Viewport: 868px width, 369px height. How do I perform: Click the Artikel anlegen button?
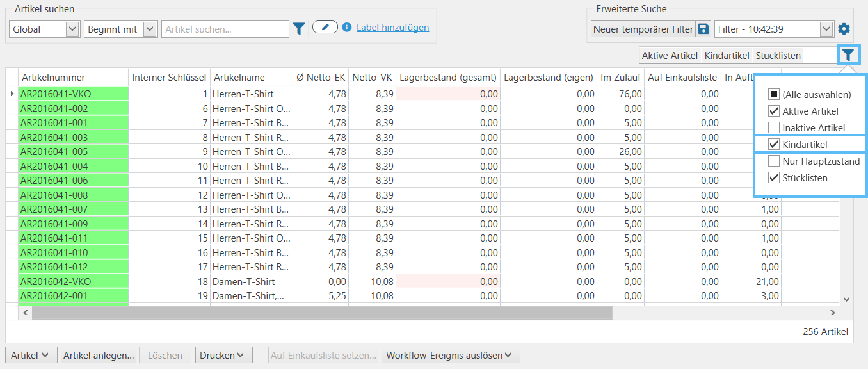coord(99,356)
